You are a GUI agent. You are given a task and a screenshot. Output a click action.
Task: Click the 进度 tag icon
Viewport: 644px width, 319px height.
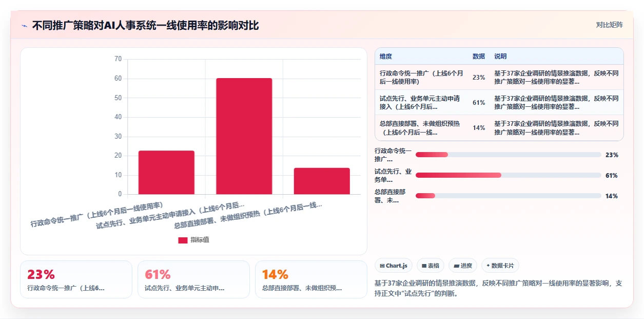click(x=457, y=266)
